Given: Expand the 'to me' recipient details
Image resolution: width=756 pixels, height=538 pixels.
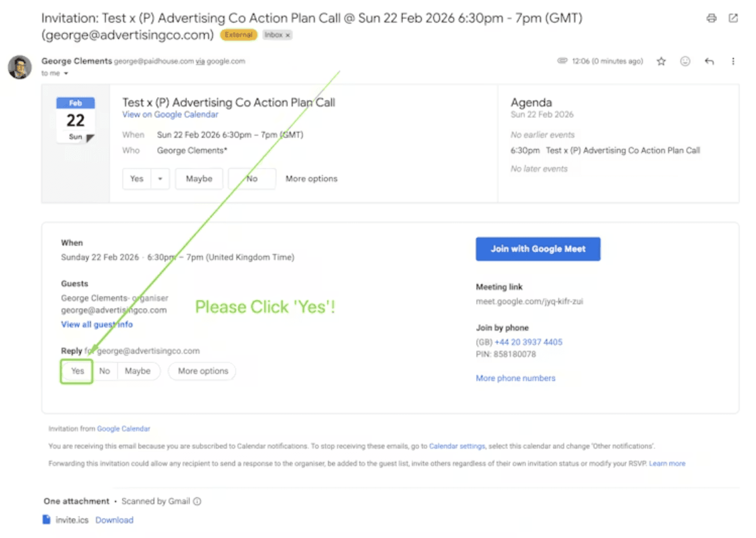Looking at the screenshot, I should 66,74.
